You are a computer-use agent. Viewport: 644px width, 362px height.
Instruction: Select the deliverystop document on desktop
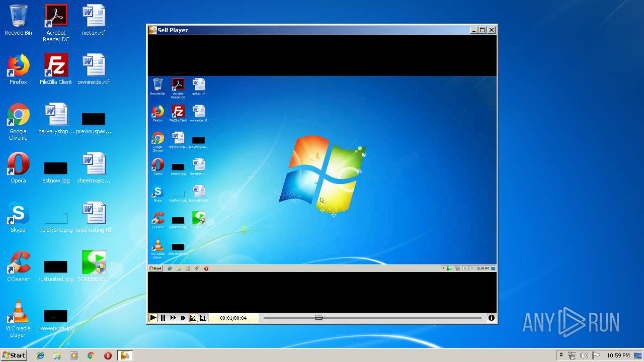coord(56,119)
